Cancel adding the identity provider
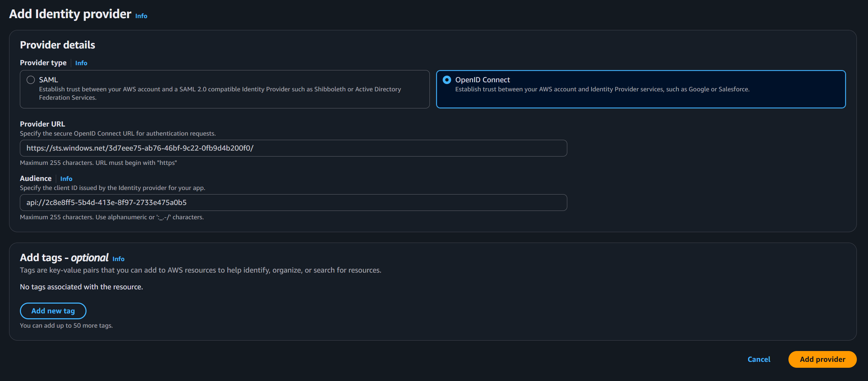This screenshot has width=868, height=381. click(x=759, y=359)
